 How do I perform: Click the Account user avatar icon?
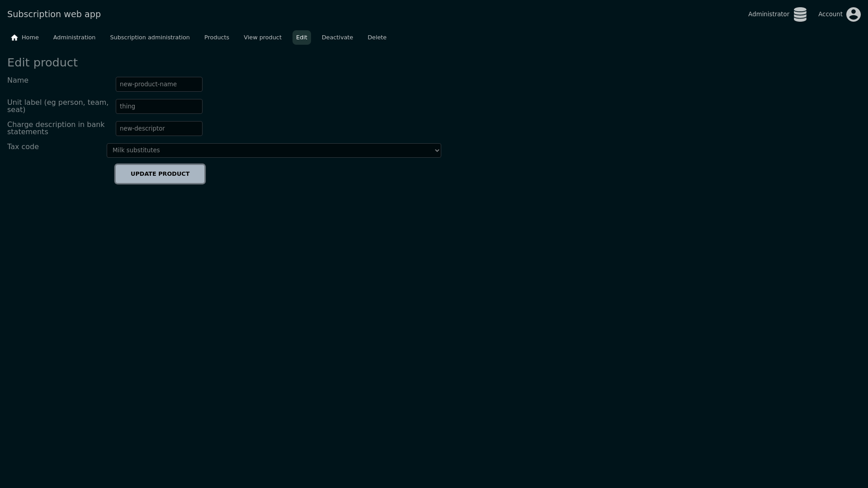pos(853,14)
